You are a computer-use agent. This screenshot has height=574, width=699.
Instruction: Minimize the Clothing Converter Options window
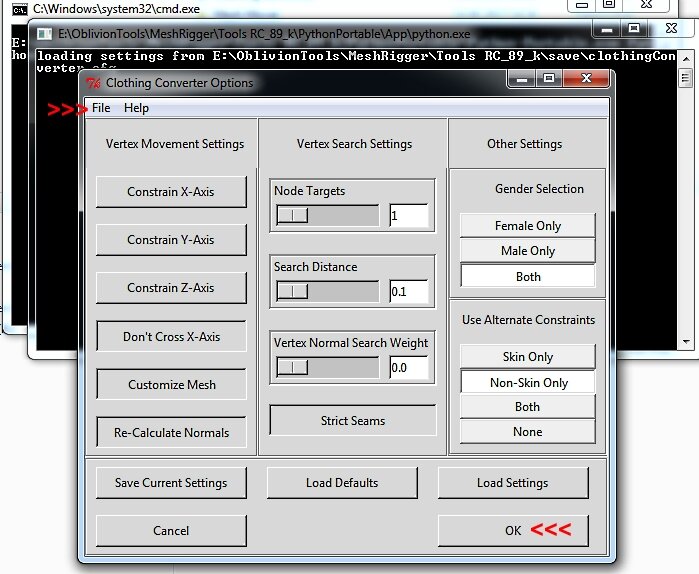click(522, 79)
